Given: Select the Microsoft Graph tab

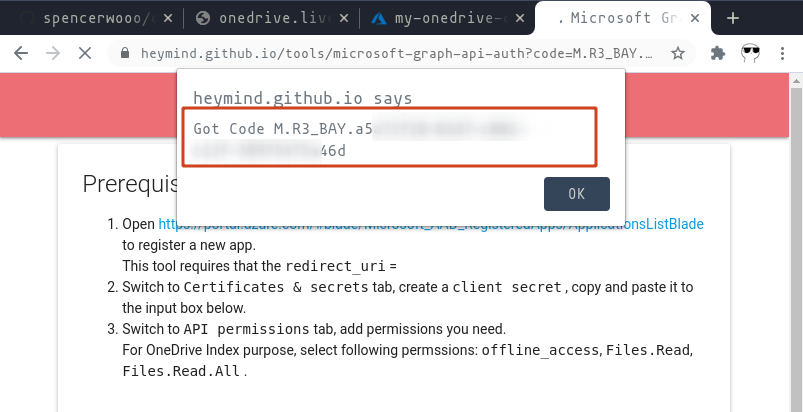Looking at the screenshot, I should pyautogui.click(x=620, y=18).
